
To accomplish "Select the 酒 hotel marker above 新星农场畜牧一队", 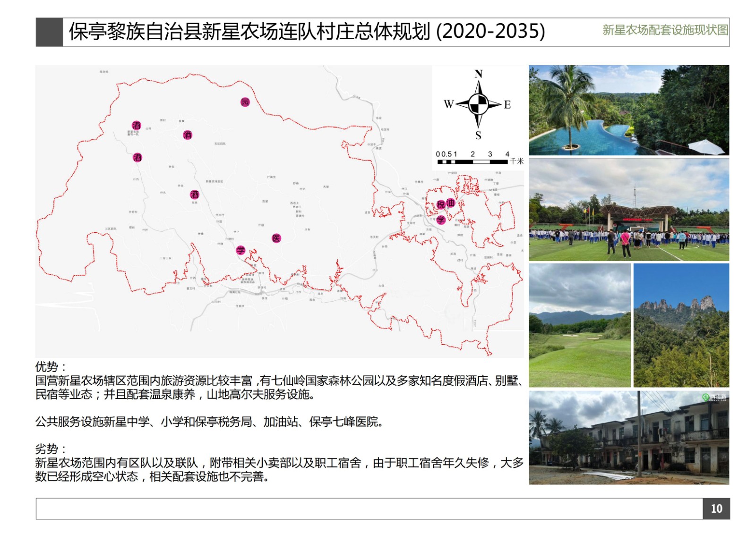I will coord(137,125).
